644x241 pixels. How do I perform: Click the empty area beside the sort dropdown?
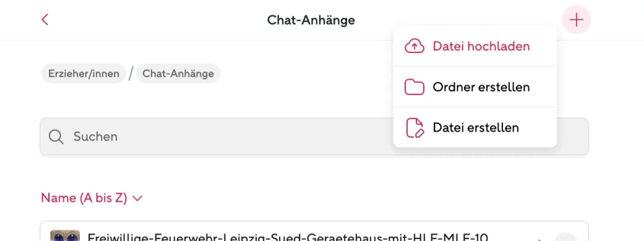coord(366,198)
